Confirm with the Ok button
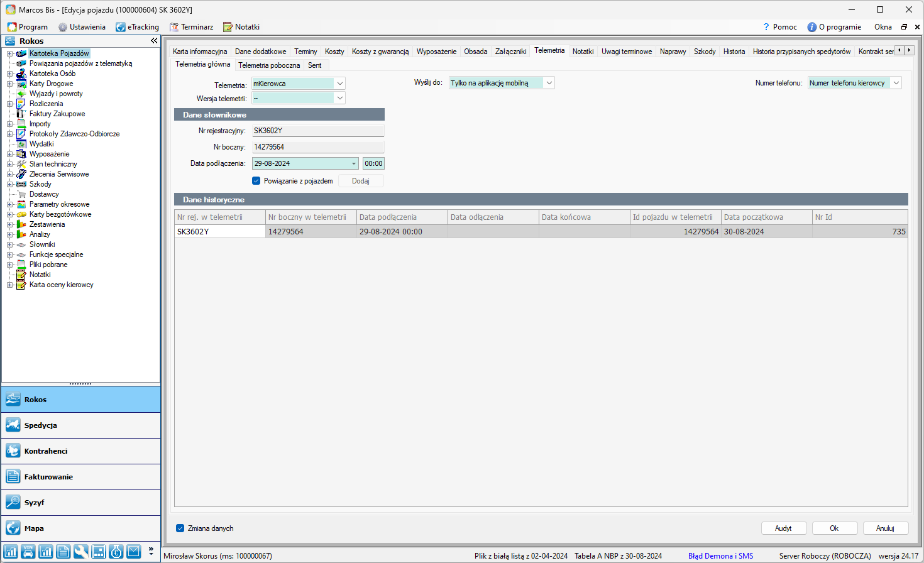 (x=834, y=528)
